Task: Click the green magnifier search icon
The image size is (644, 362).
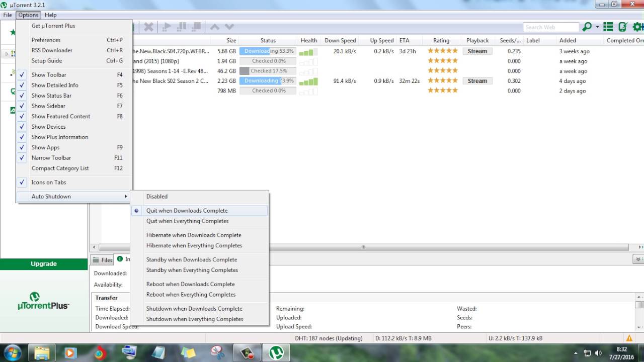Action: 587,27
